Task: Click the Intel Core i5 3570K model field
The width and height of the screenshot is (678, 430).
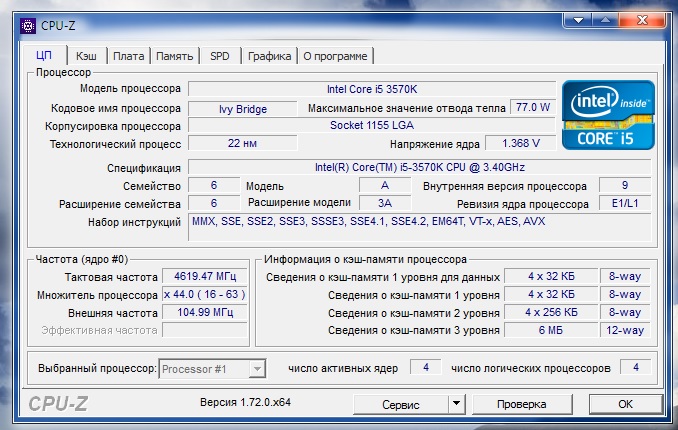Action: pyautogui.click(x=372, y=89)
